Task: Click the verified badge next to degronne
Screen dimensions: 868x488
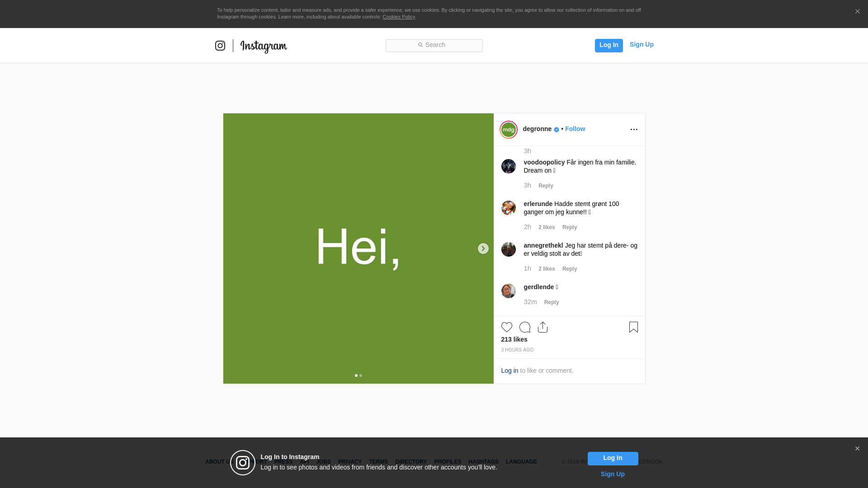Action: coord(557,130)
